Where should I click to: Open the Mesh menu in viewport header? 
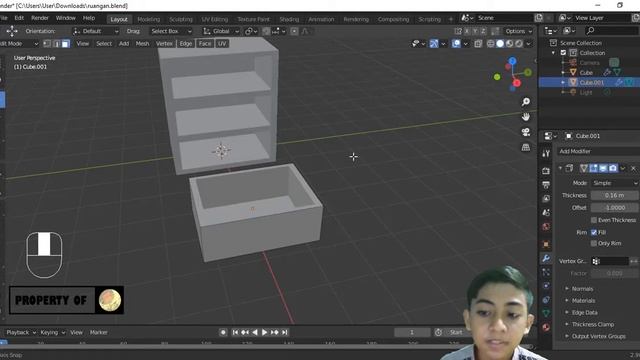pyautogui.click(x=142, y=44)
